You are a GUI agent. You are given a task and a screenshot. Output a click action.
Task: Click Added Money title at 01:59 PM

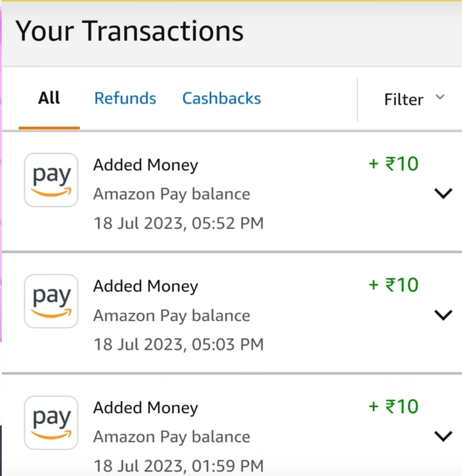145,408
